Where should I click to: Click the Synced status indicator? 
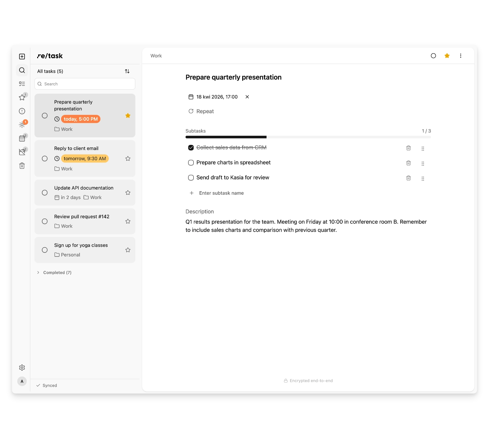(x=47, y=385)
